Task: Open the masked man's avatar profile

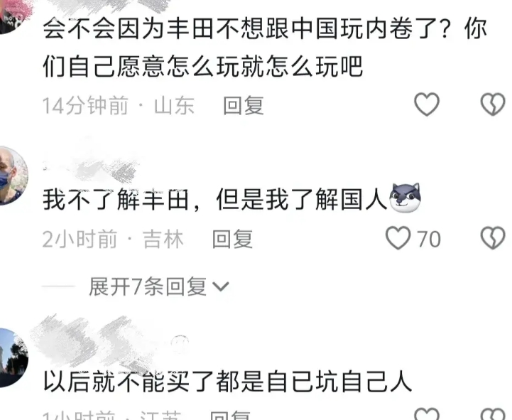Action: click(13, 176)
